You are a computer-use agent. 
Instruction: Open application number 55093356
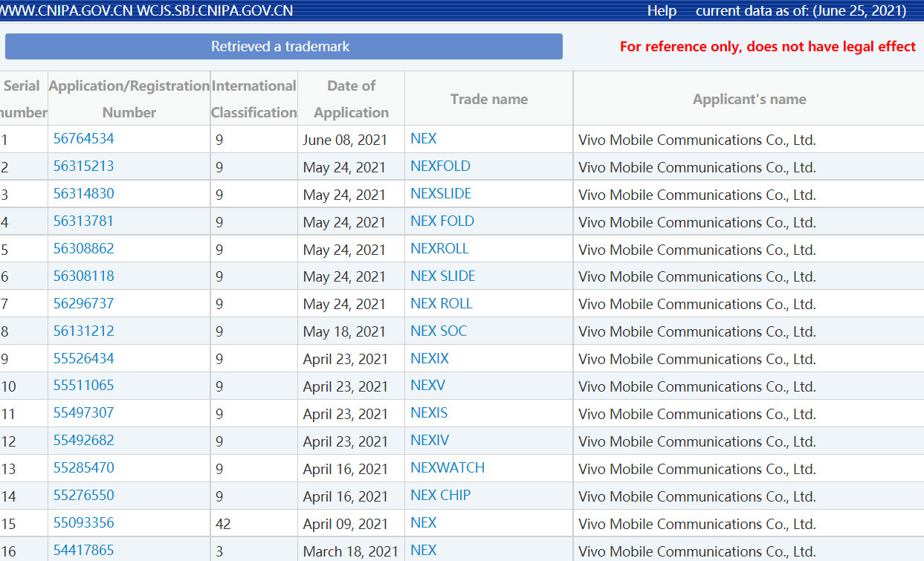84,523
